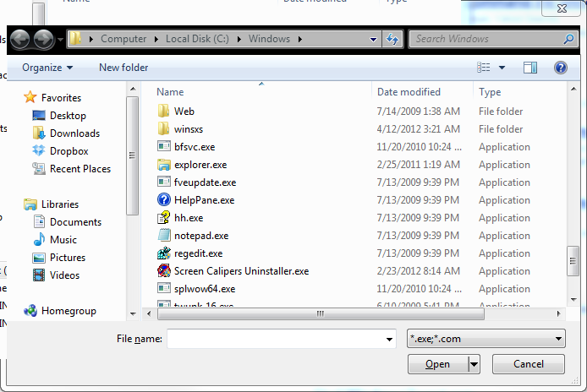587x392 pixels.
Task: Create a New folder
Action: (123, 68)
